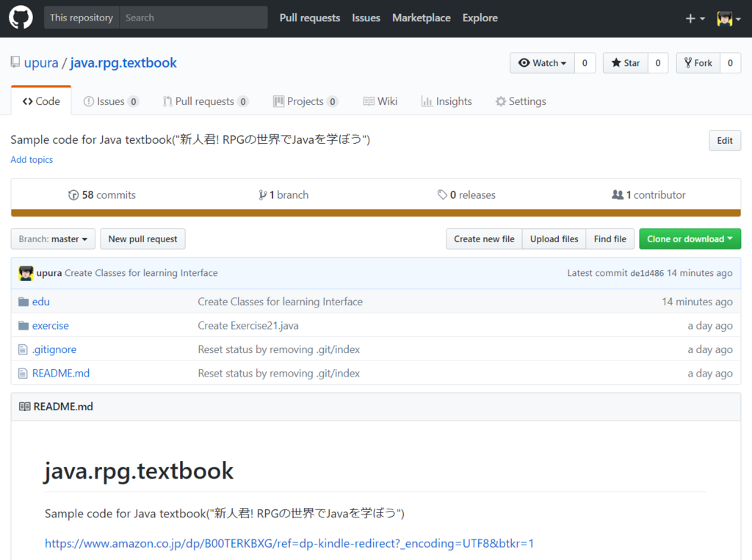Click the commits history clock icon
The height and width of the screenshot is (560, 752).
coord(73,195)
